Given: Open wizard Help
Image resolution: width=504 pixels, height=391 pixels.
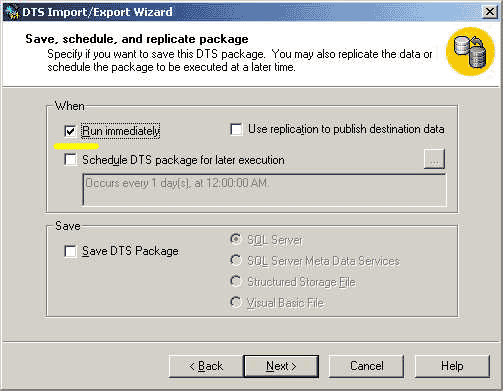Looking at the screenshot, I should pyautogui.click(x=452, y=366).
